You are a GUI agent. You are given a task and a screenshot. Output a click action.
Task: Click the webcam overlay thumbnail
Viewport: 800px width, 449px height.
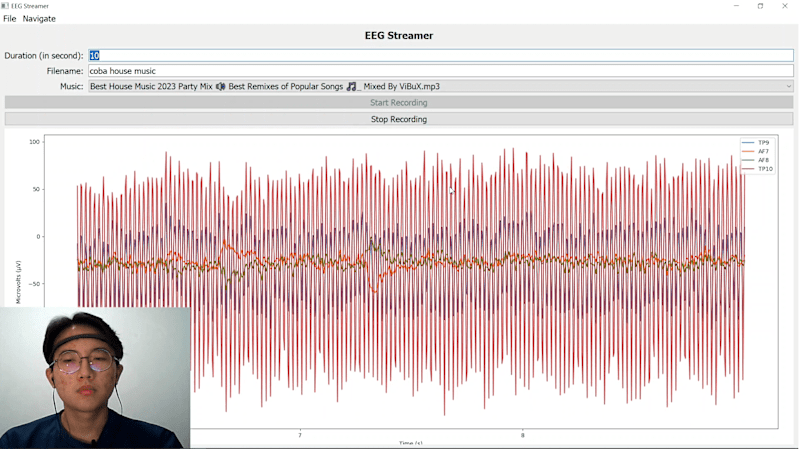95,378
